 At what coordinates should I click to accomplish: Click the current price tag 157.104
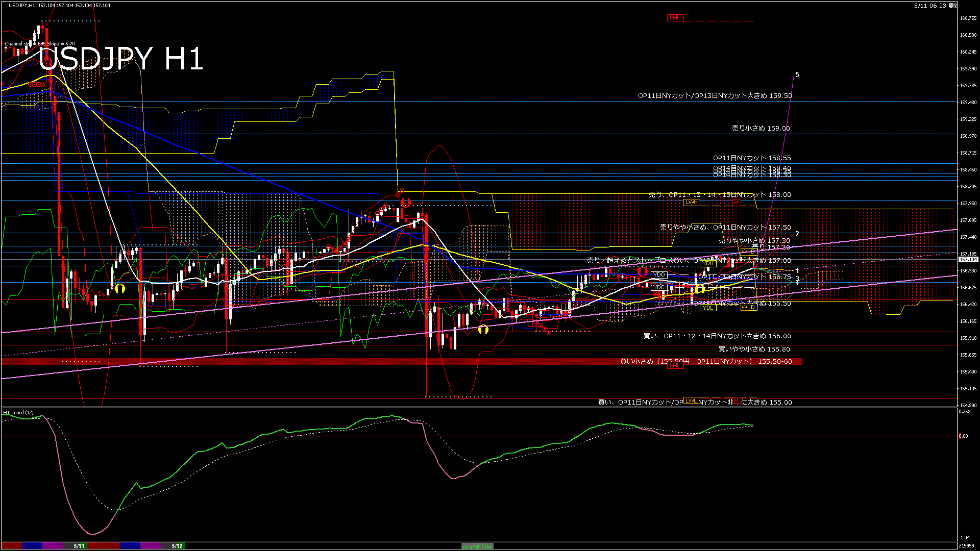pyautogui.click(x=968, y=260)
